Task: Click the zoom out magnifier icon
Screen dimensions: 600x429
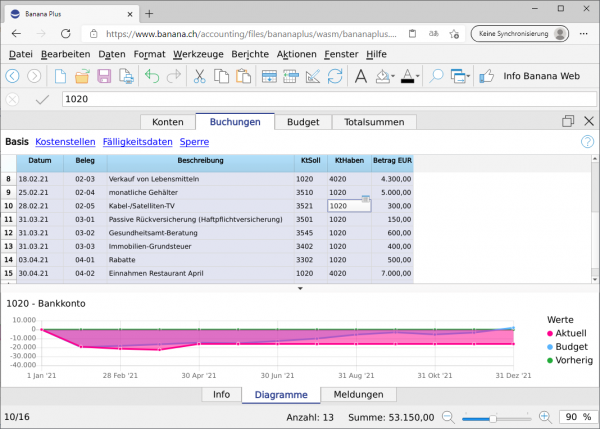Action: click(x=448, y=417)
